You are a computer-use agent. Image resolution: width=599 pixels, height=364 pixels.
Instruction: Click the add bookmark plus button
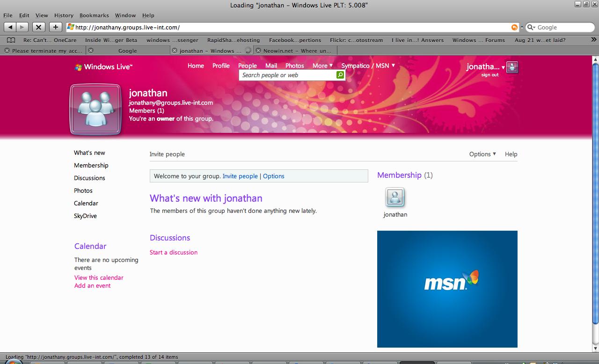click(55, 27)
